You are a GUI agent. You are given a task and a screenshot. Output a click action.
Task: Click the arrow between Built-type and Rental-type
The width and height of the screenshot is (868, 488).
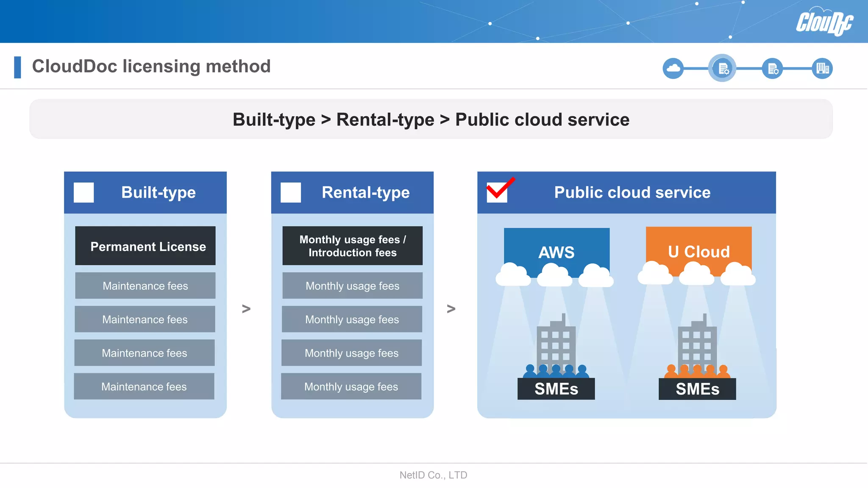tap(246, 309)
